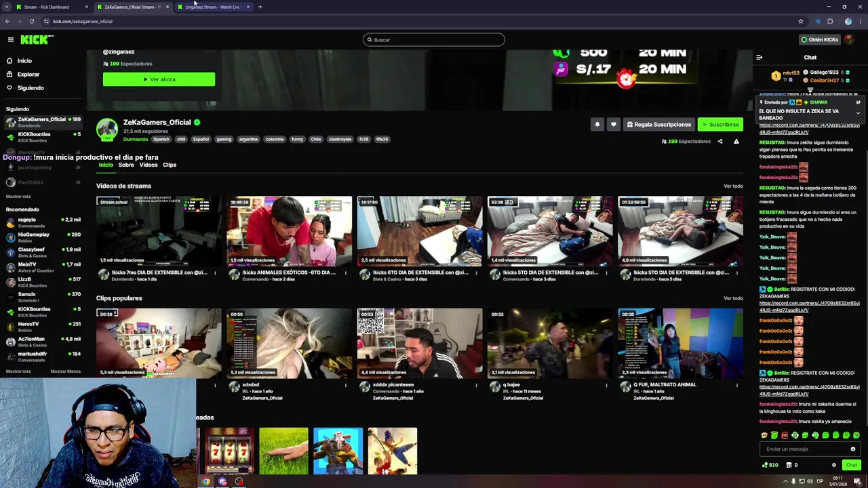Screen dimensions: 868x488
Task: Open the kicks ANIMALES EXÓTICOS video thumbnail
Action: 289,231
